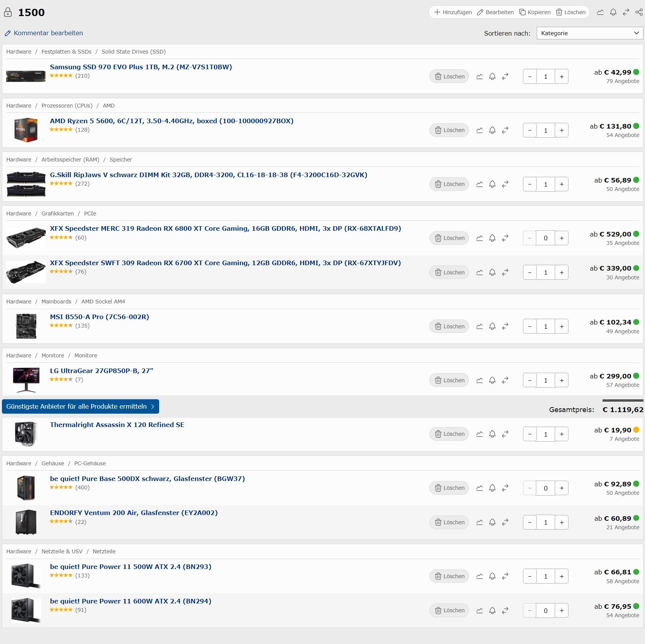Increase quantity of be quiet! Pure Base 500DX

click(562, 488)
